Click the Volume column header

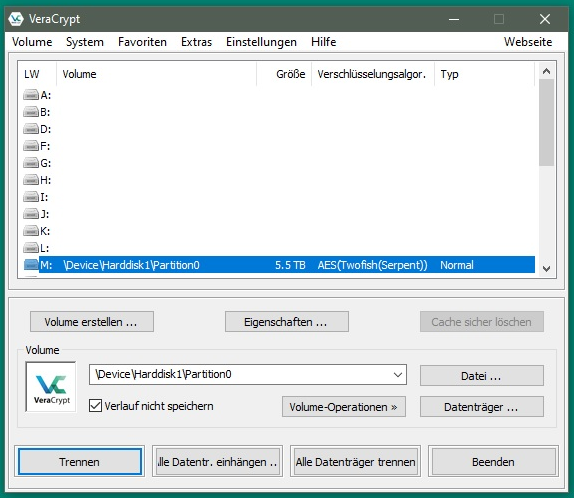coord(156,74)
